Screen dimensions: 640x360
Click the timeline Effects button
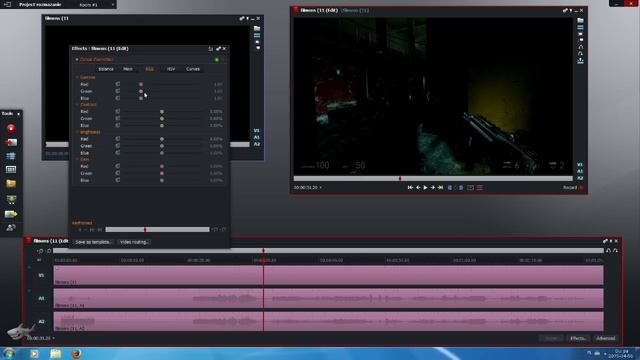point(578,338)
